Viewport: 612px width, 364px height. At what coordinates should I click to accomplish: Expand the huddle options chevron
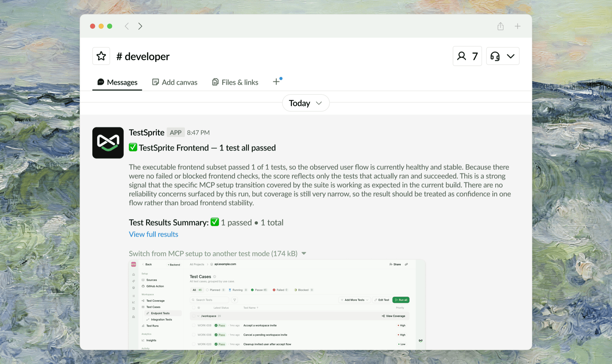pos(511,56)
